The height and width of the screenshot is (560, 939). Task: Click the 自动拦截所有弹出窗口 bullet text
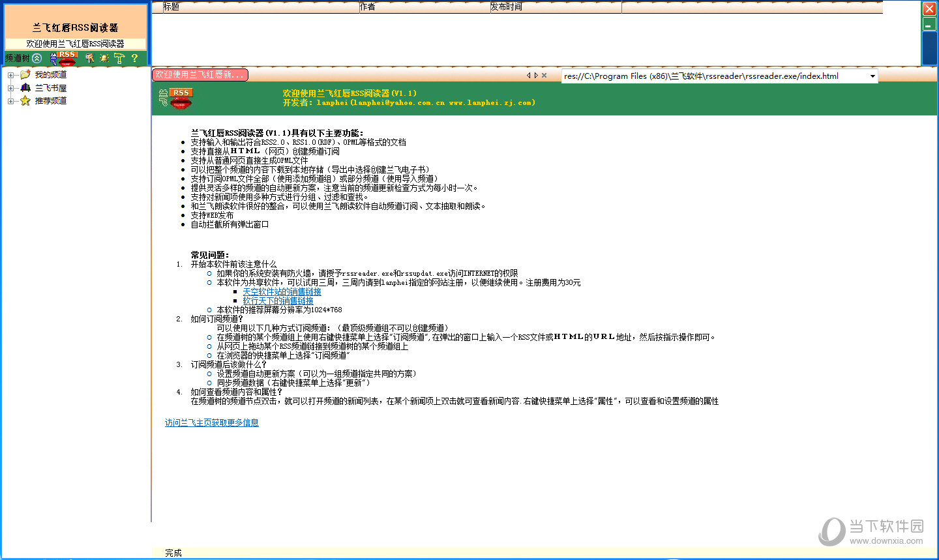click(x=230, y=224)
